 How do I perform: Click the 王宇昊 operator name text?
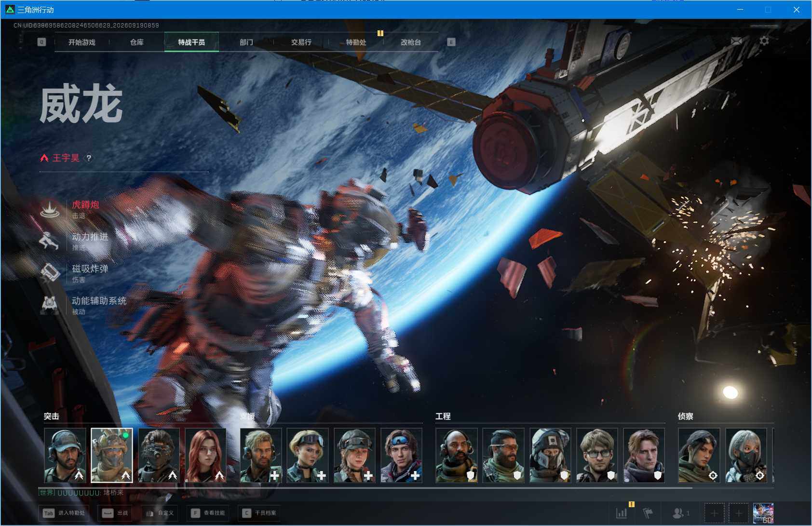(66, 158)
